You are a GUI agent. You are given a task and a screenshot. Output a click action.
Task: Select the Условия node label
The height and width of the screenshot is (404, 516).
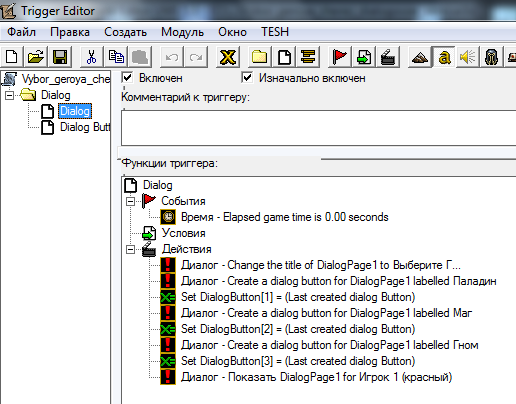tap(184, 233)
